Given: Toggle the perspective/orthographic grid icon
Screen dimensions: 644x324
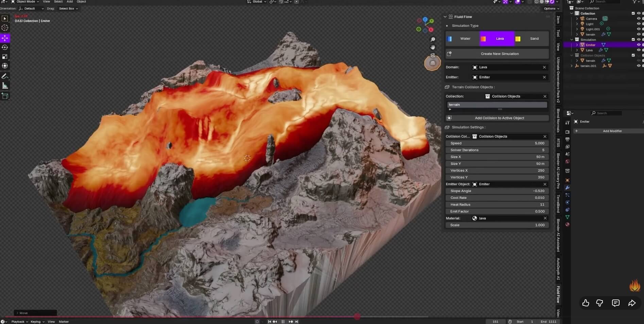Looking at the screenshot, I should [433, 63].
